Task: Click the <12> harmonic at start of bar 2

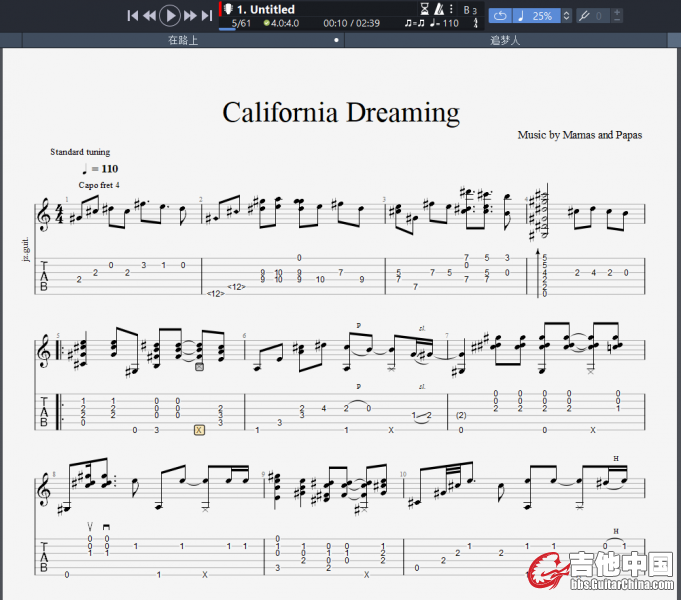Action: click(216, 294)
